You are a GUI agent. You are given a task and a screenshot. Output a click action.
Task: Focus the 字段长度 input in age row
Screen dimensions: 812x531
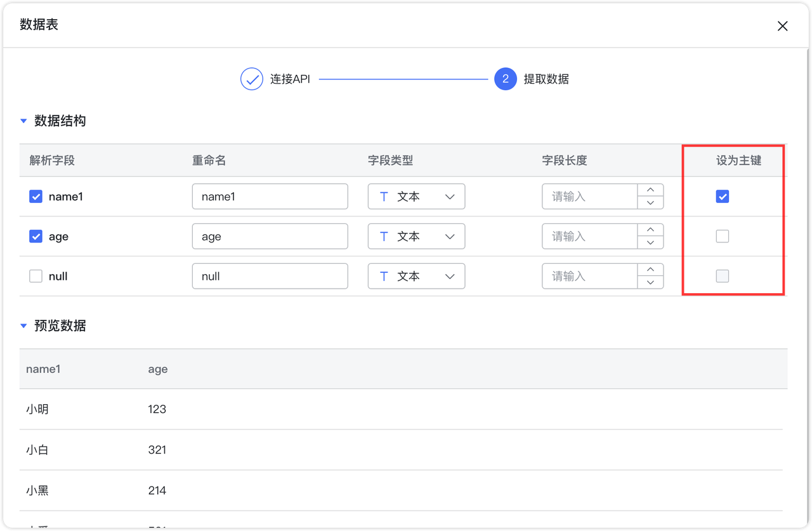(589, 237)
